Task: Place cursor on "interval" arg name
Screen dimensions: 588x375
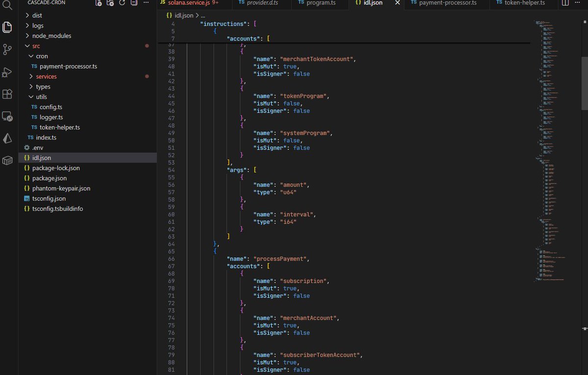Action: 296,214
